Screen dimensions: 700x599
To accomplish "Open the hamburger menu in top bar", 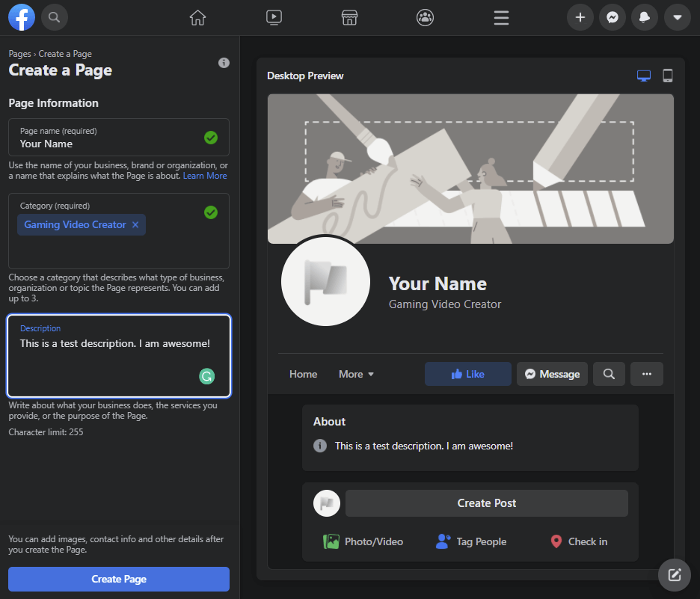I will 501,17.
